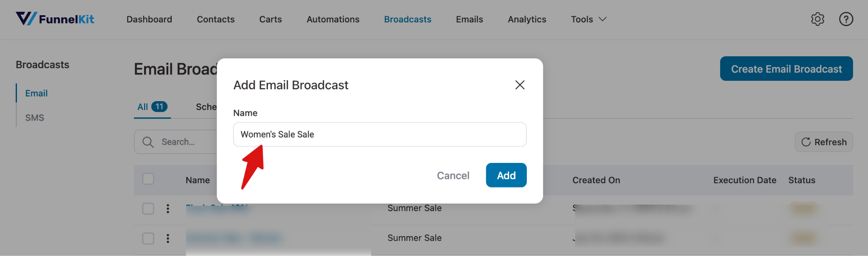Select the All tab showing 11 broadcasts
Screen dimensions: 868x256
click(x=151, y=107)
